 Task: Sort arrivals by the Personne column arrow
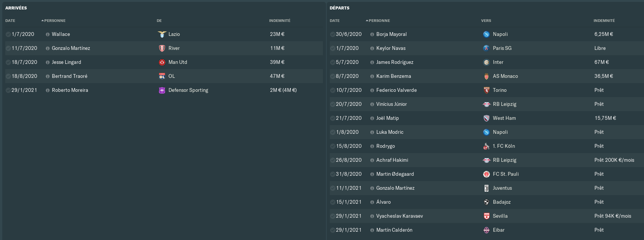(43, 20)
